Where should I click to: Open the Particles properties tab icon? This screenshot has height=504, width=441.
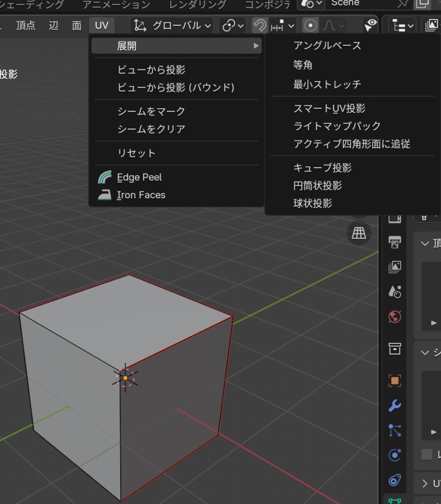tap(394, 430)
